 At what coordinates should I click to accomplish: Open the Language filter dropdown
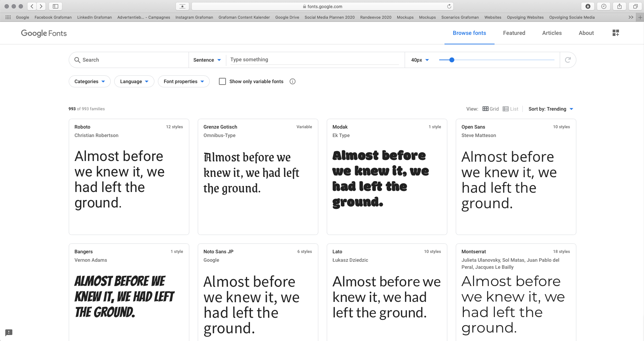point(134,81)
